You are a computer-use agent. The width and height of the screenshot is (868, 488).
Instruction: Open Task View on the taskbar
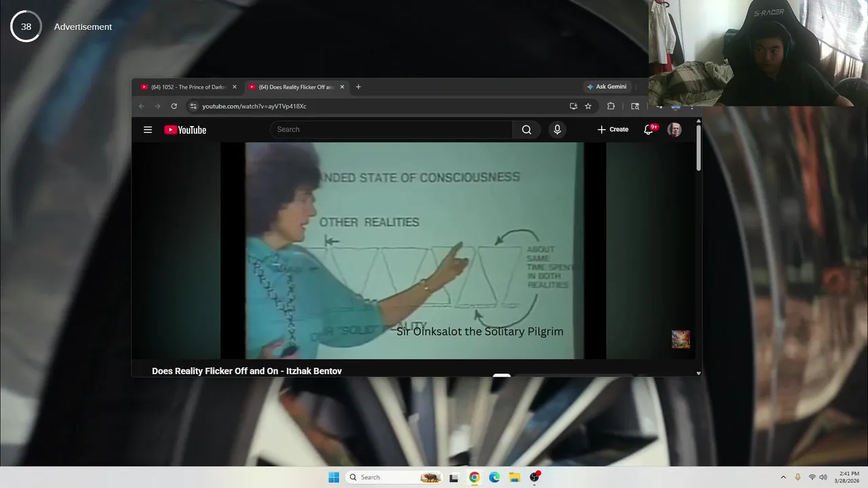[454, 477]
